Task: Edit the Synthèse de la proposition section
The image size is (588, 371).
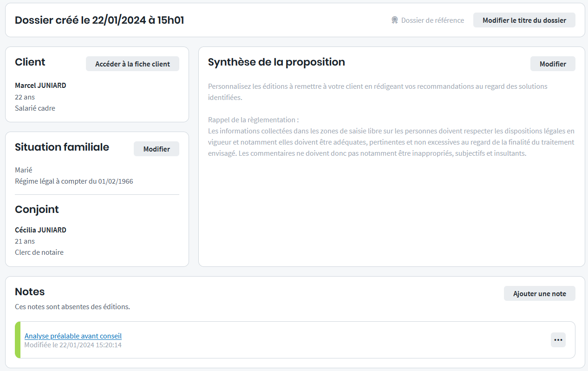Action: [x=552, y=64]
